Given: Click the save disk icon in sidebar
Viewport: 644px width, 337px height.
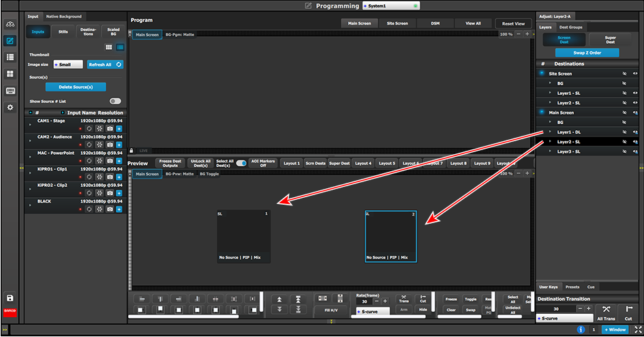Looking at the screenshot, I should click(x=10, y=298).
